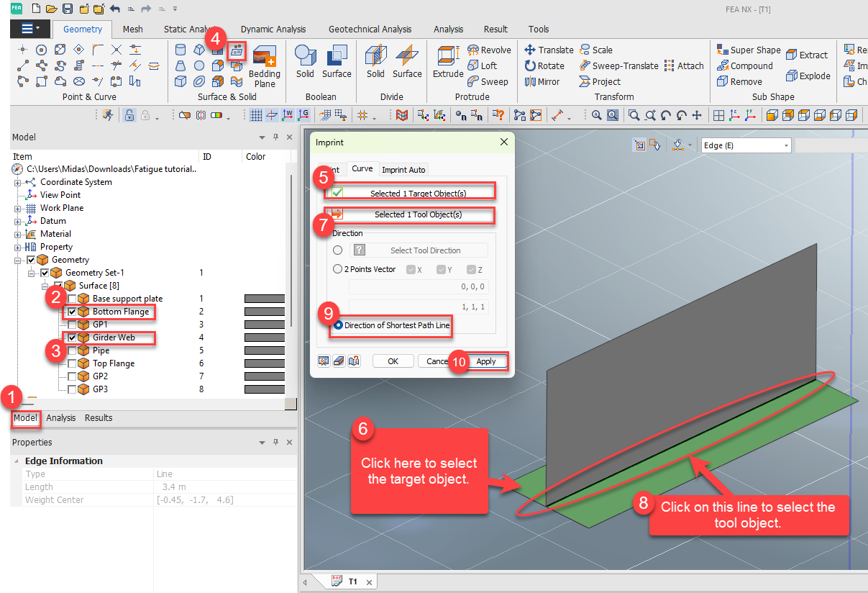Expand the Coordinate System tree node
868x593 pixels.
tap(16, 182)
